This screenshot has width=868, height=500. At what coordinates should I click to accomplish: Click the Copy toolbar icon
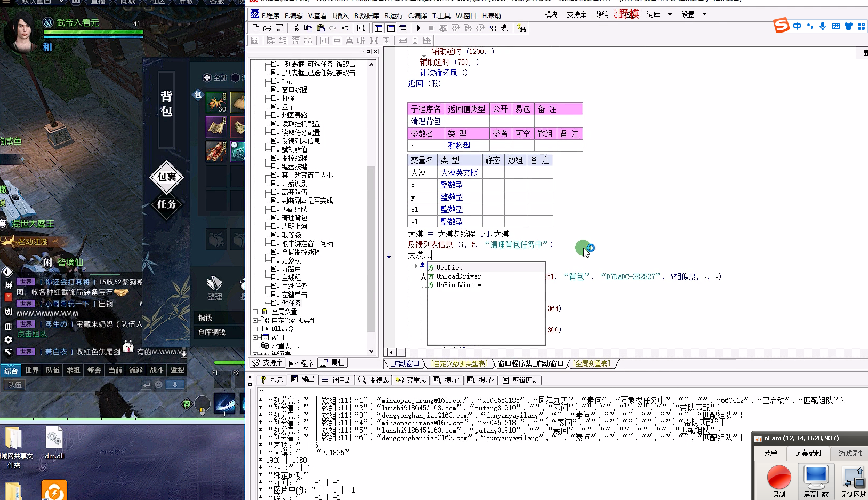308,28
